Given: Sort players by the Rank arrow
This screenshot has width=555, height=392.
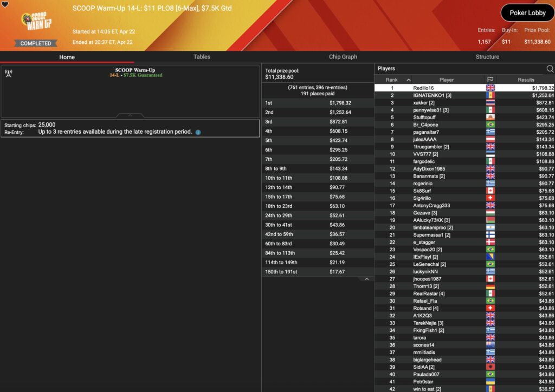Looking at the screenshot, I should click(409, 80).
